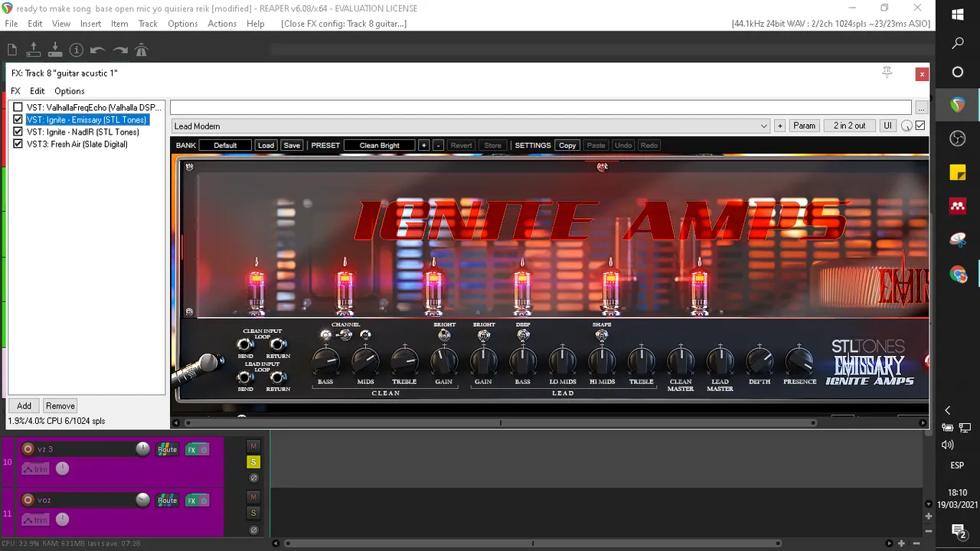Click Copy in the plugin settings bar
Screen dimensions: 980x551
567,145
